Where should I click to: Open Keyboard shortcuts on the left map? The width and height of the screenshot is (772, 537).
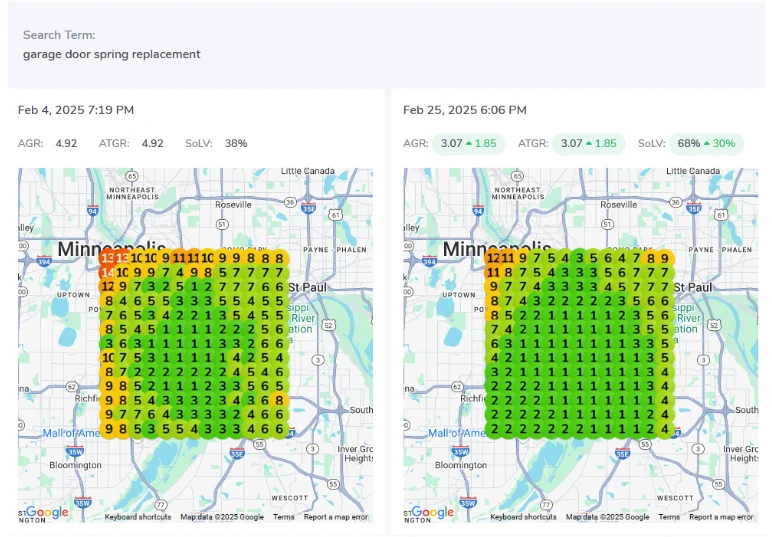pyautogui.click(x=139, y=517)
